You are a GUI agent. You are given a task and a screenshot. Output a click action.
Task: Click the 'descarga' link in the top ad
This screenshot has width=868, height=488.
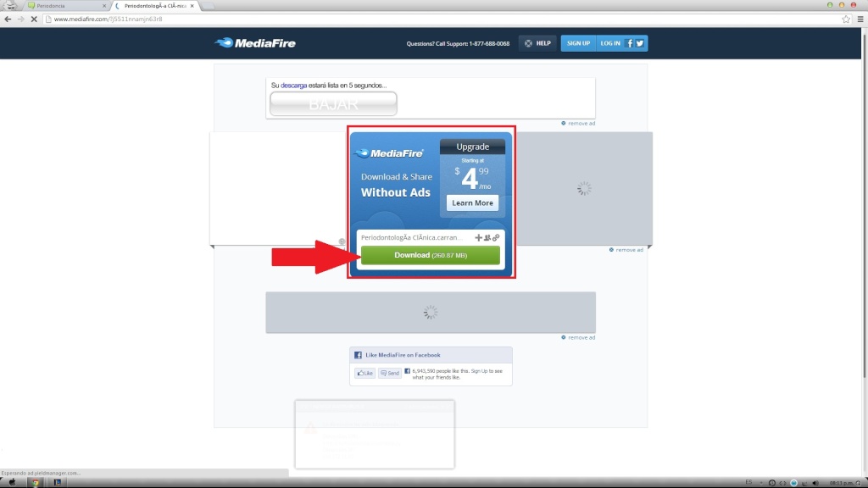(x=293, y=86)
